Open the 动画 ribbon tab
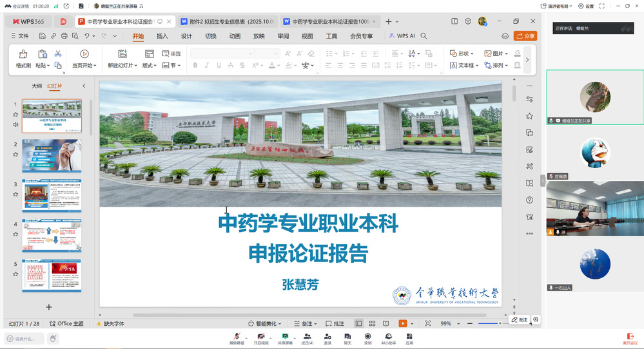 235,36
